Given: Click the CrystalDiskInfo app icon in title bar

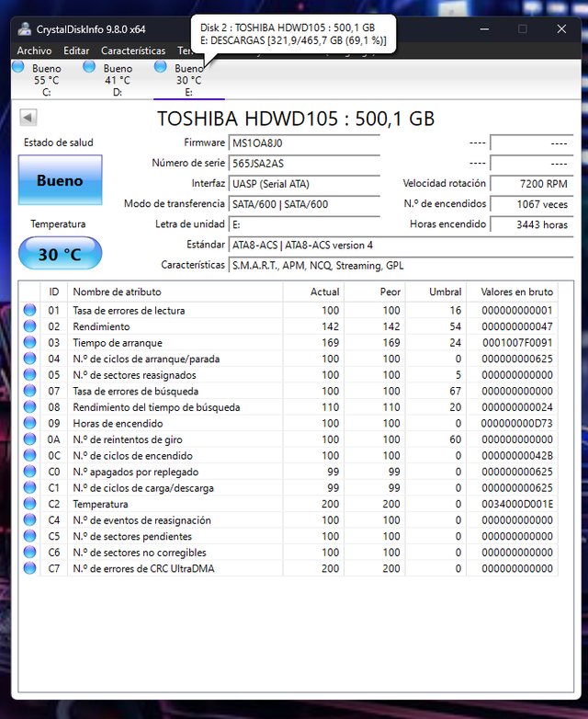Looking at the screenshot, I should [x=24, y=29].
